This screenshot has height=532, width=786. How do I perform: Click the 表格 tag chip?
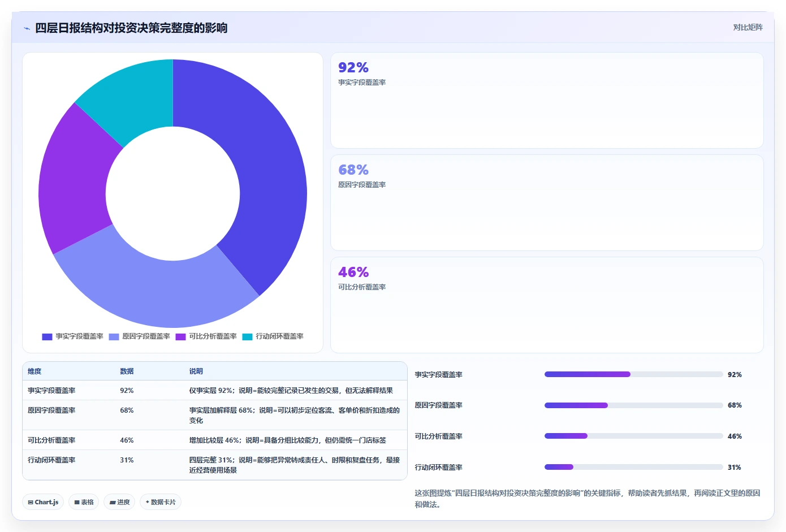click(x=84, y=502)
